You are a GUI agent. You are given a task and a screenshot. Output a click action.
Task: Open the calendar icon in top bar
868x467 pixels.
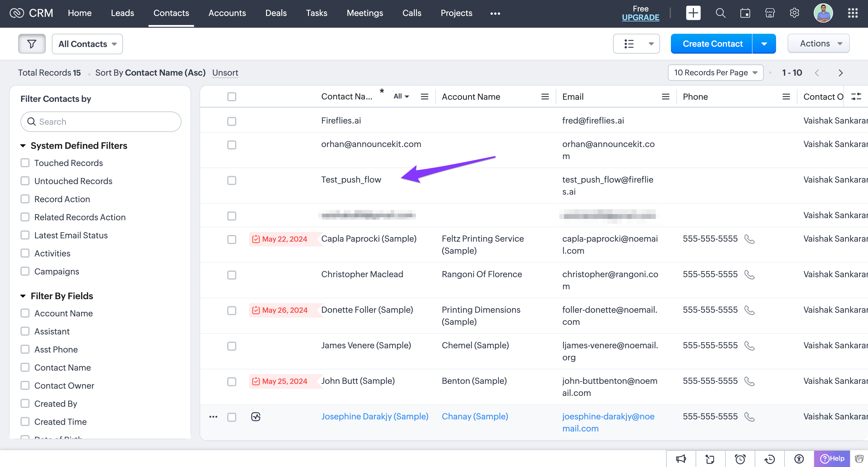pyautogui.click(x=745, y=13)
